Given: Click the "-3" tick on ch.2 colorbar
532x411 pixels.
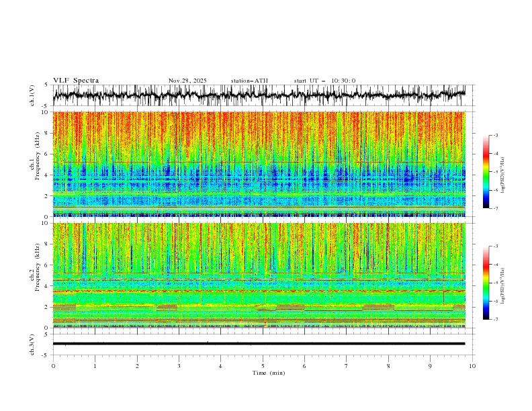Looking at the screenshot, I should pos(496,246).
